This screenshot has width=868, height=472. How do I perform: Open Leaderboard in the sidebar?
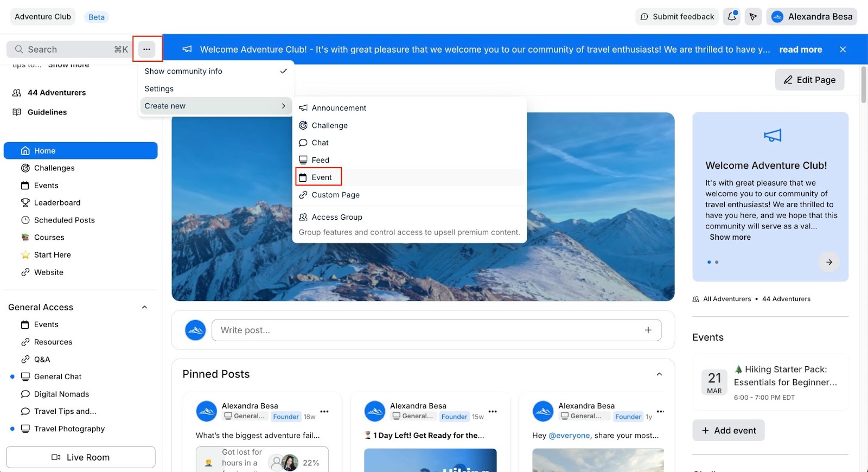pos(80,203)
